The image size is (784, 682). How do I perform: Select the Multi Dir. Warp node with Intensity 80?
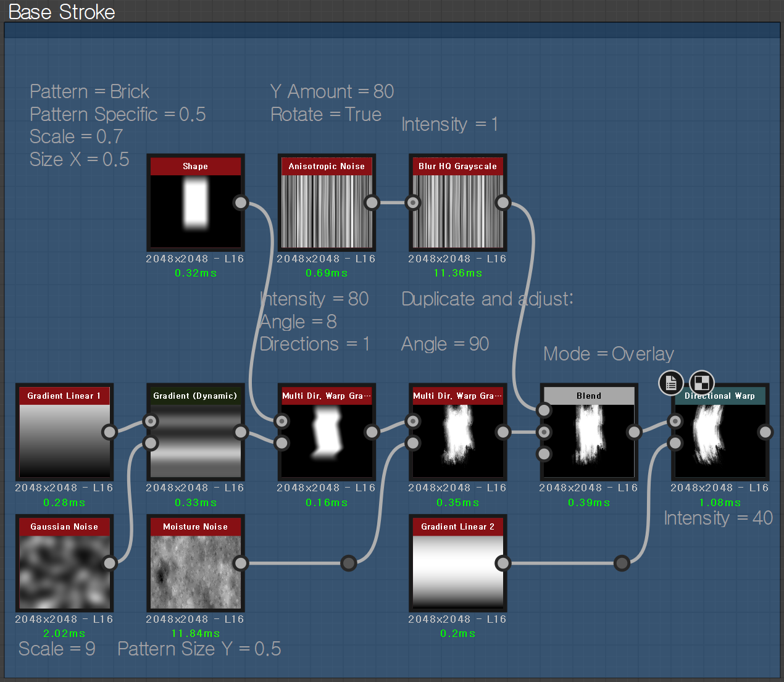[x=327, y=432]
